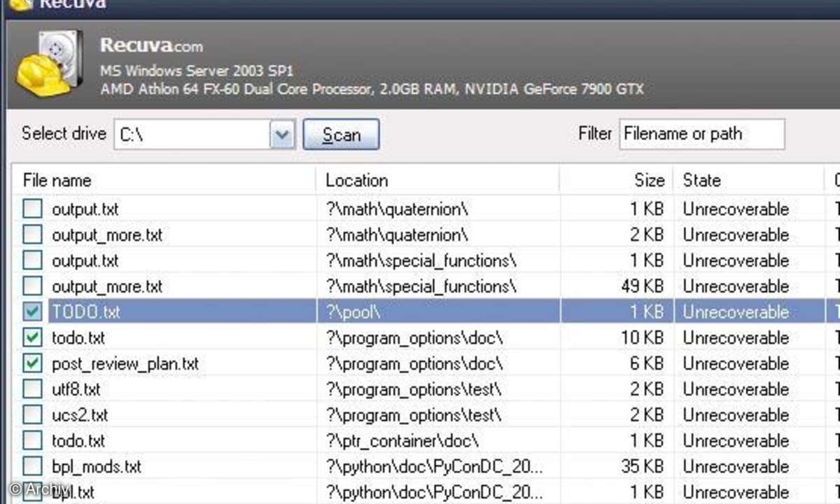Viewport: 840px width, 504px height.
Task: Select the post_review_plan.txt file name
Action: [125, 364]
